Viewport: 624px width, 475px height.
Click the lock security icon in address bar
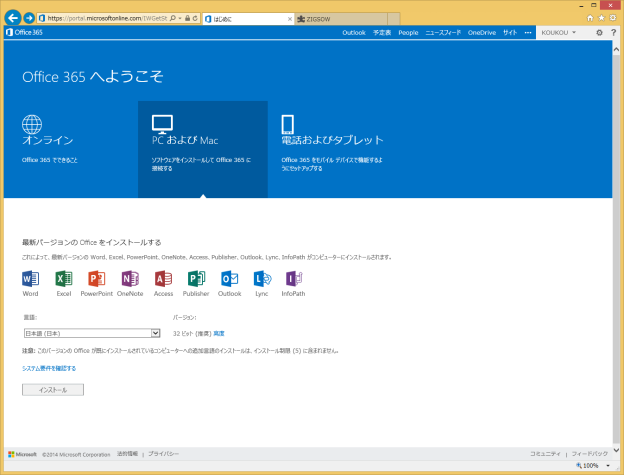(187, 18)
